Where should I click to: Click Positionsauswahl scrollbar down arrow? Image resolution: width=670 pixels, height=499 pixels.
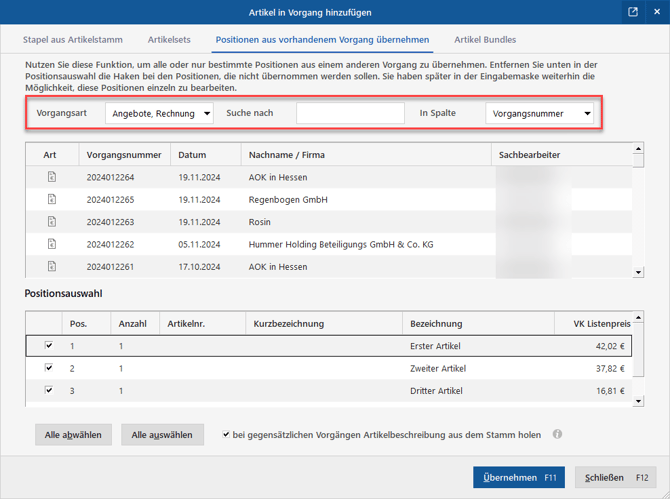(638, 401)
